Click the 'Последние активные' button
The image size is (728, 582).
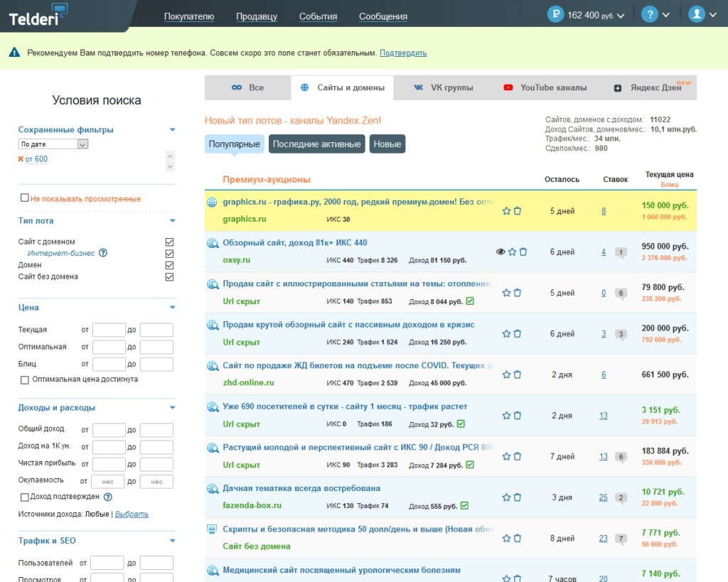coord(316,144)
